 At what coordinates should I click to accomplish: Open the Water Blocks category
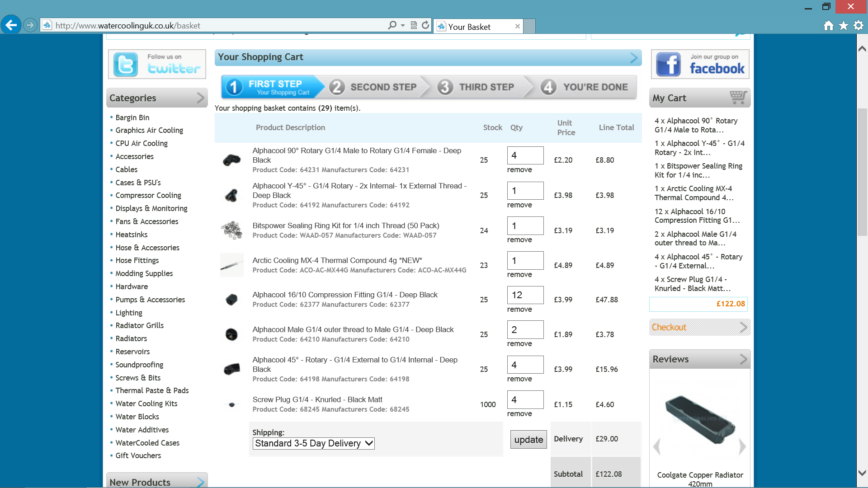pyautogui.click(x=137, y=417)
